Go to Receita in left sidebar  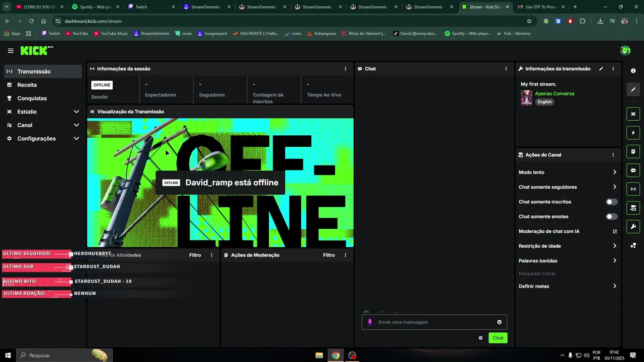[x=43, y=85]
